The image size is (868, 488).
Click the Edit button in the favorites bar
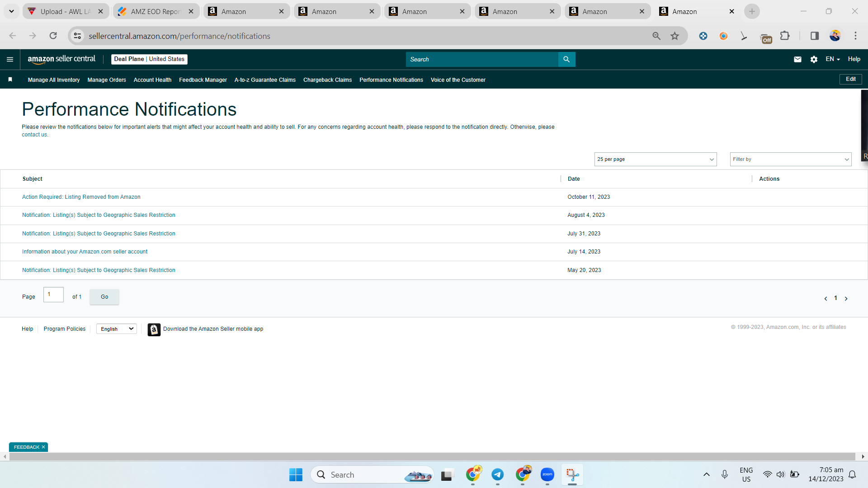pos(851,79)
